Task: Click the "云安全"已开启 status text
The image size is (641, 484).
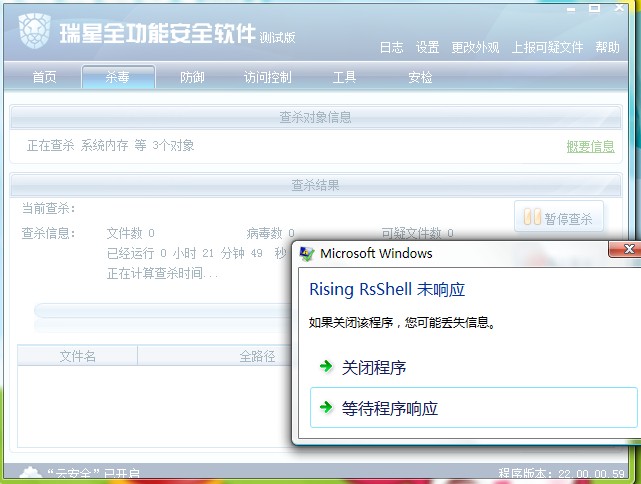Action: (x=93, y=473)
